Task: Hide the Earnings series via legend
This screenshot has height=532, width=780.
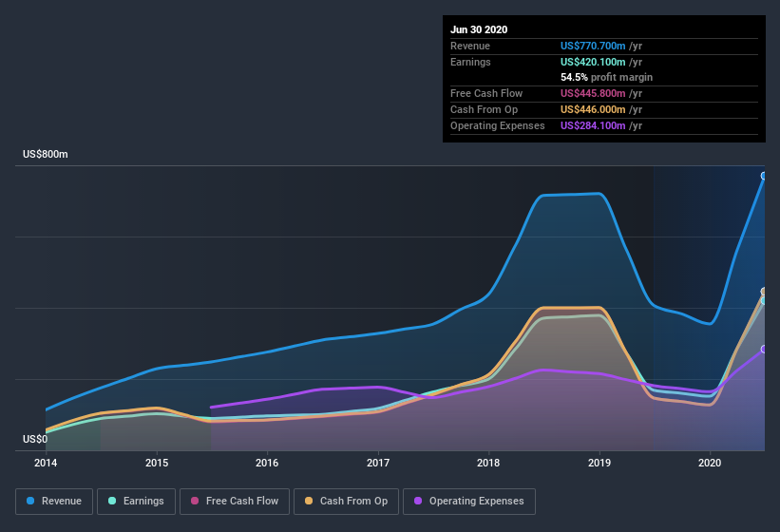Action: pyautogui.click(x=135, y=501)
